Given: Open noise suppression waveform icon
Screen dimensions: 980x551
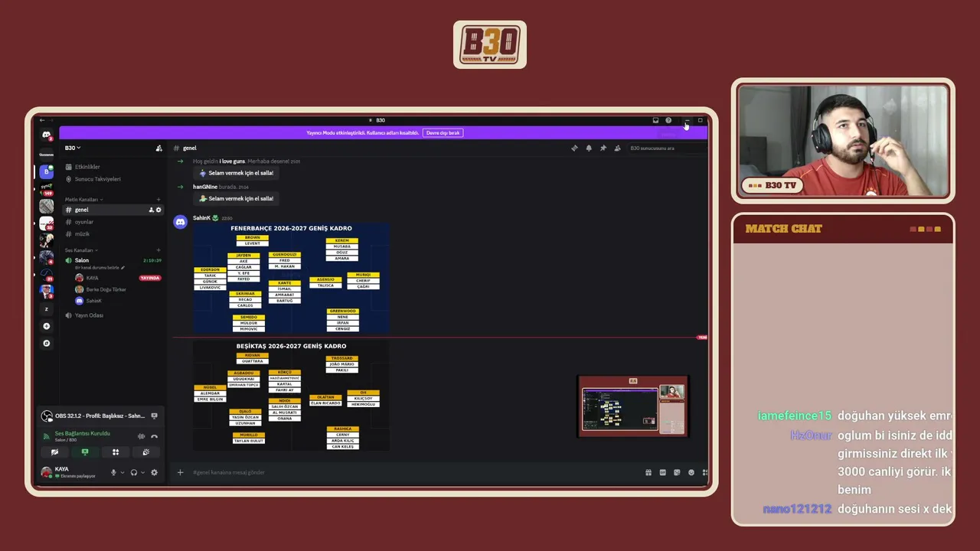Looking at the screenshot, I should pos(141,436).
